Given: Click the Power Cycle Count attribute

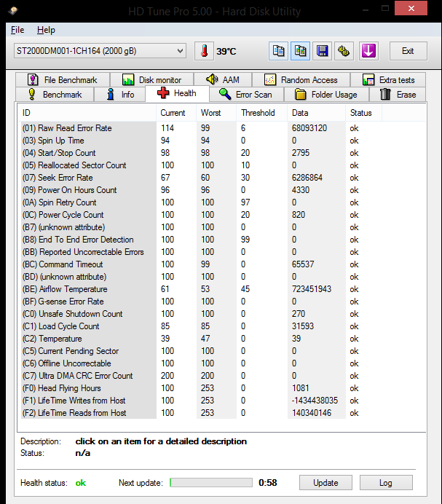Looking at the screenshot, I should [x=201, y=215].
